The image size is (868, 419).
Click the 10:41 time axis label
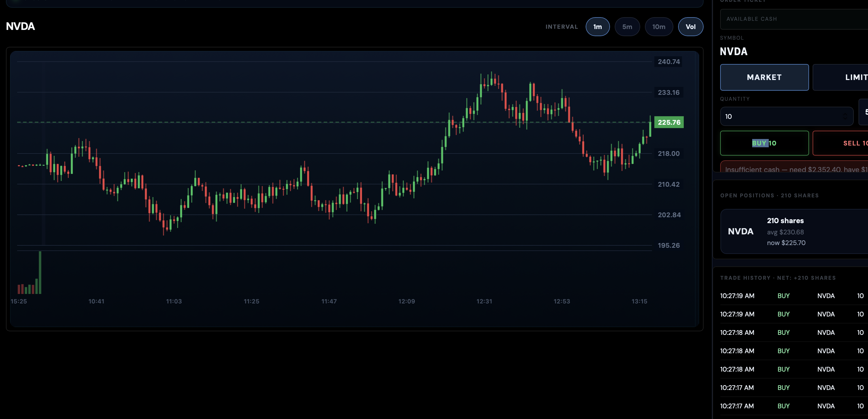(x=96, y=301)
